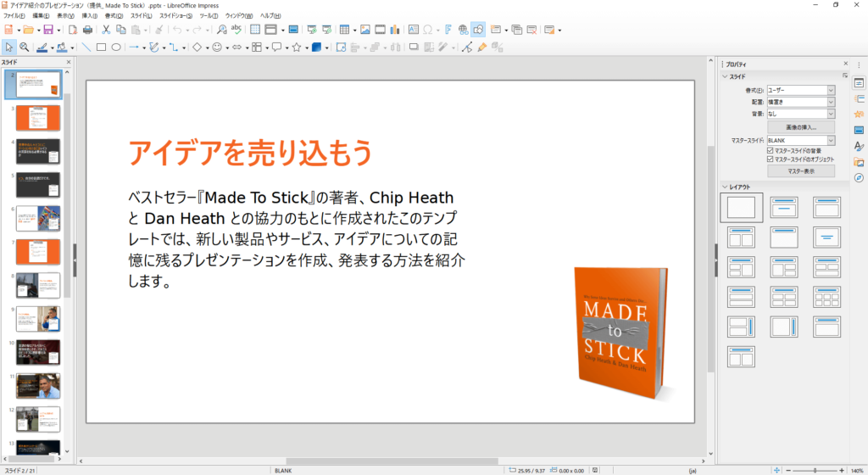Insert a text box icon
The image size is (868, 475).
point(414,30)
